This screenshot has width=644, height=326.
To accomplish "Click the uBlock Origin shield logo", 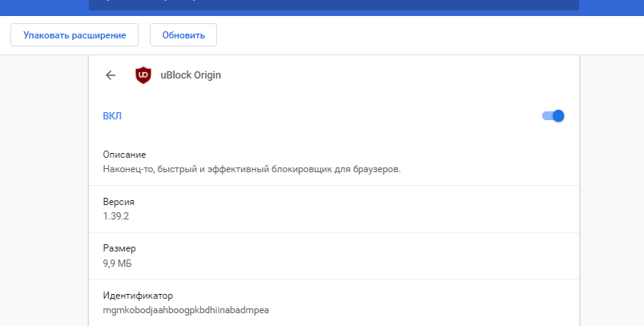I will (143, 75).
